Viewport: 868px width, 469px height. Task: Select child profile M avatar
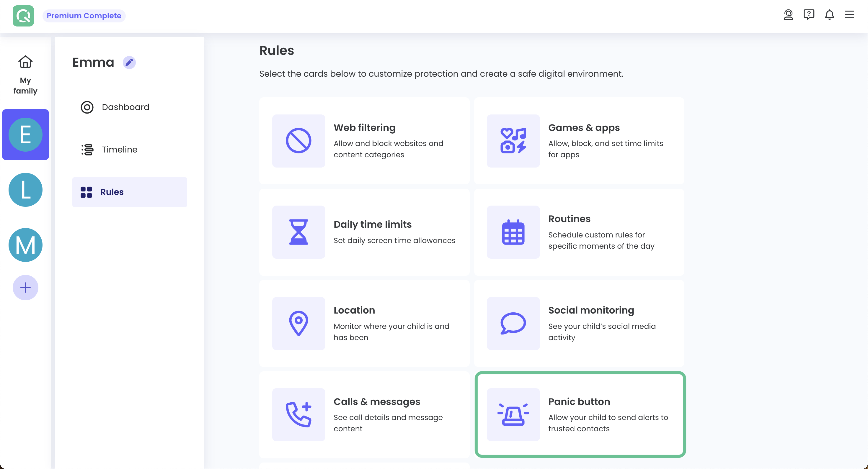(25, 245)
